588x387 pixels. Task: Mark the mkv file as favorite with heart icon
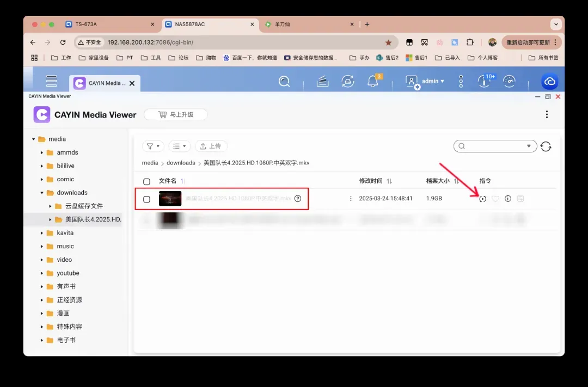[x=495, y=199]
